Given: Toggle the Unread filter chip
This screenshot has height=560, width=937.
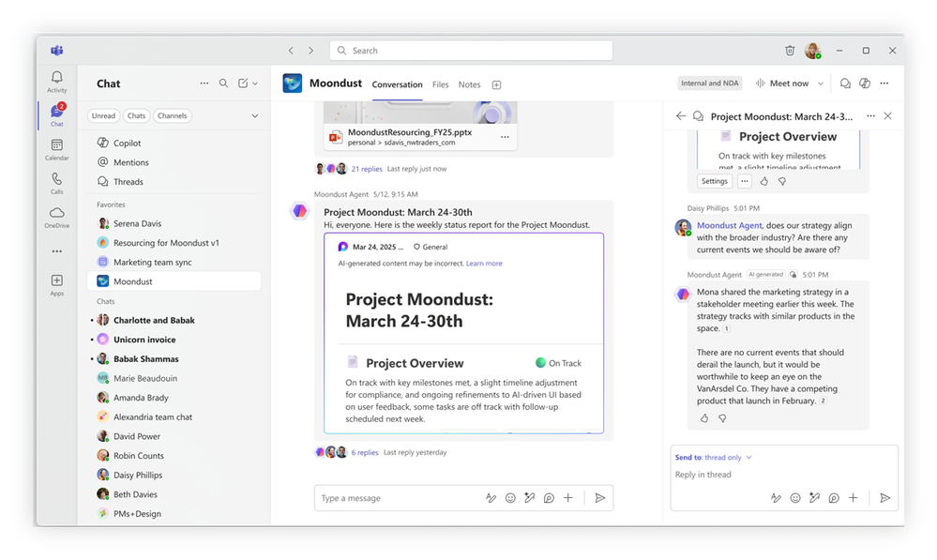Looking at the screenshot, I should pyautogui.click(x=103, y=116).
